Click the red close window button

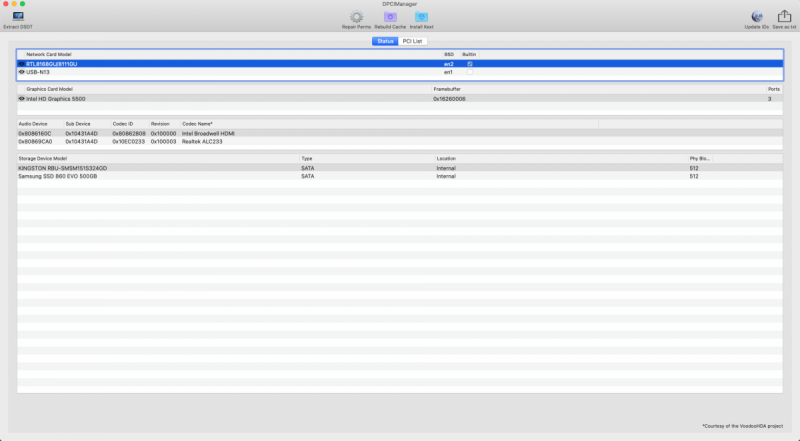pos(6,4)
